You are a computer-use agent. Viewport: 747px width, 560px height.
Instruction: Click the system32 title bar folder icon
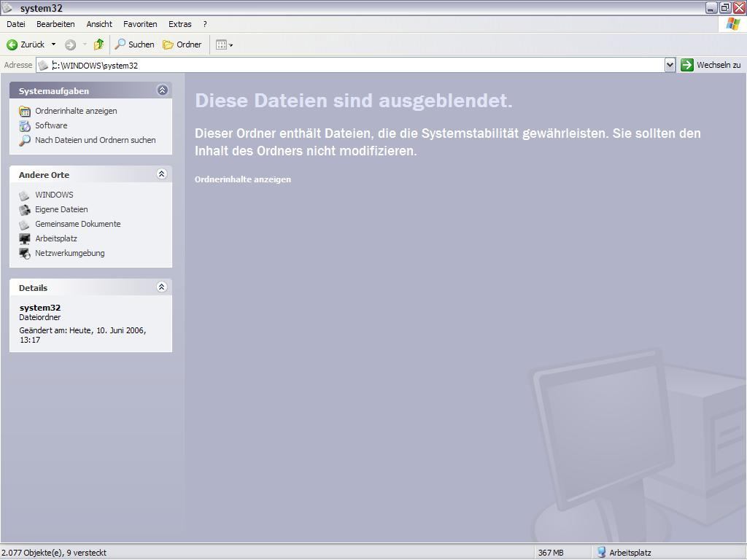click(7, 7)
